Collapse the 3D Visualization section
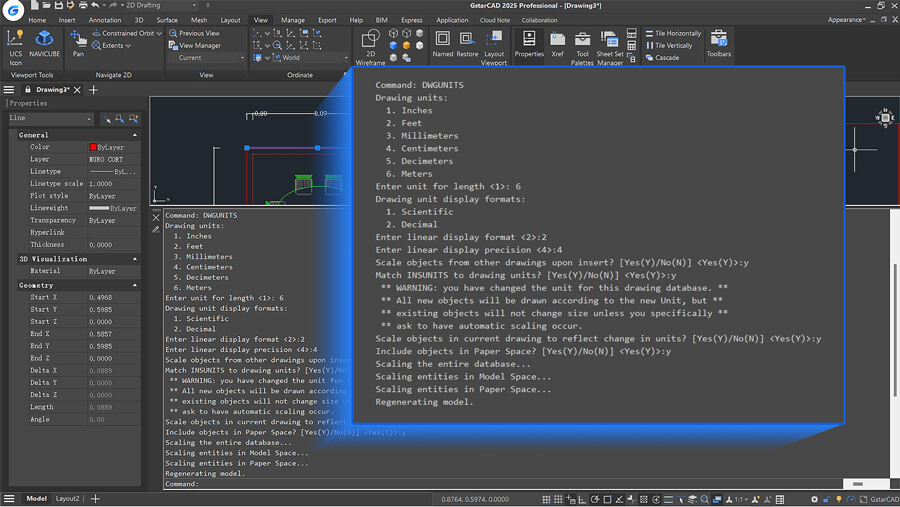Image resolution: width=900 pixels, height=507 pixels. pos(135,259)
